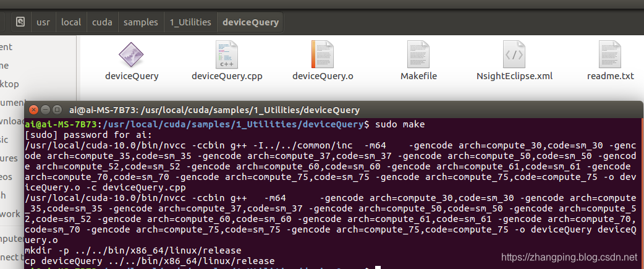
Task: Click the 'mkdir -p ../../bin/x86_64/linux/release' line
Action: point(133,250)
